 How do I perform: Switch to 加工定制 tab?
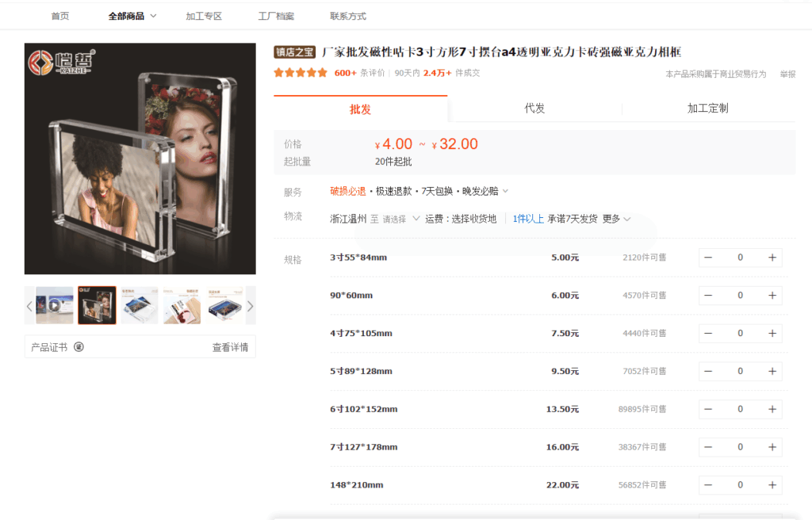[x=708, y=109]
